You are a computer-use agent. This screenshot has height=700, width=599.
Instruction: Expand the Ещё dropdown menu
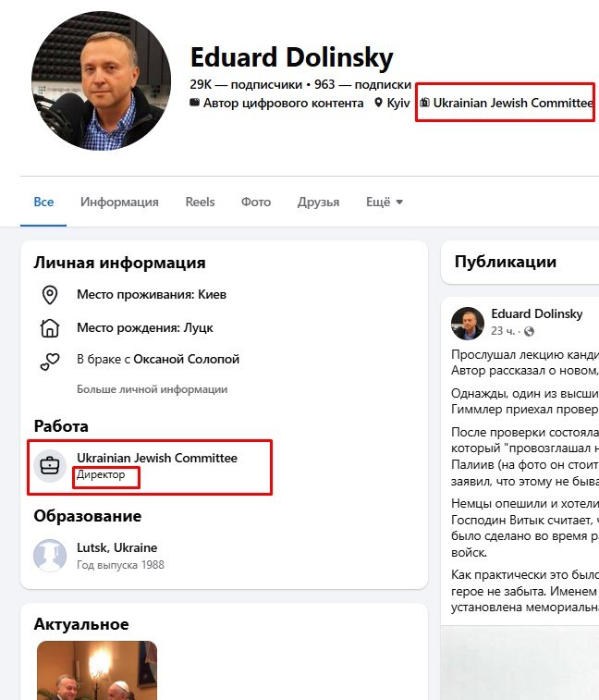pos(385,202)
